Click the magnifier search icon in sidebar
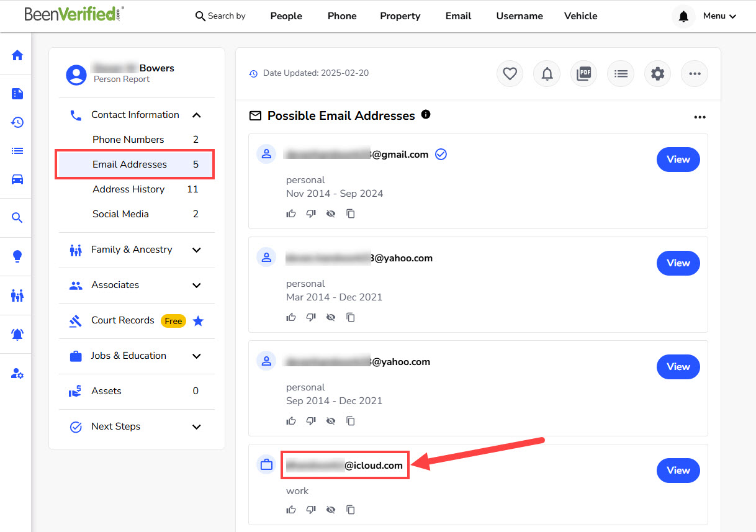The width and height of the screenshot is (756, 532). (x=17, y=217)
